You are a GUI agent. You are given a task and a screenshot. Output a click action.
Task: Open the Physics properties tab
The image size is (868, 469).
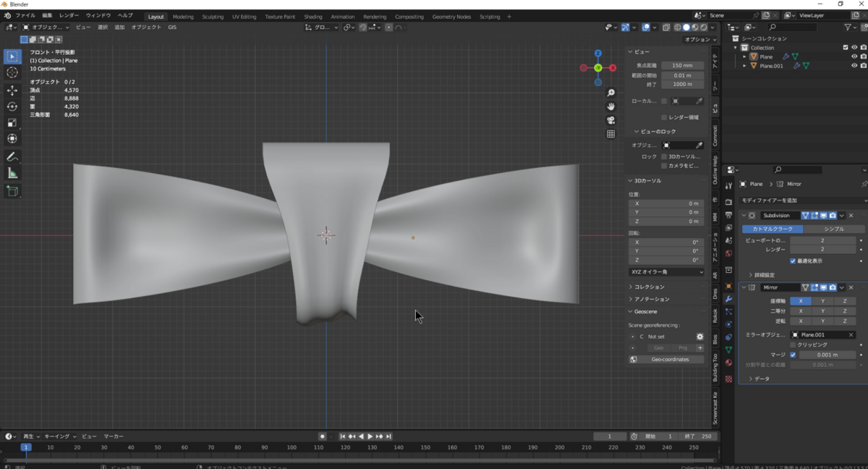click(728, 324)
